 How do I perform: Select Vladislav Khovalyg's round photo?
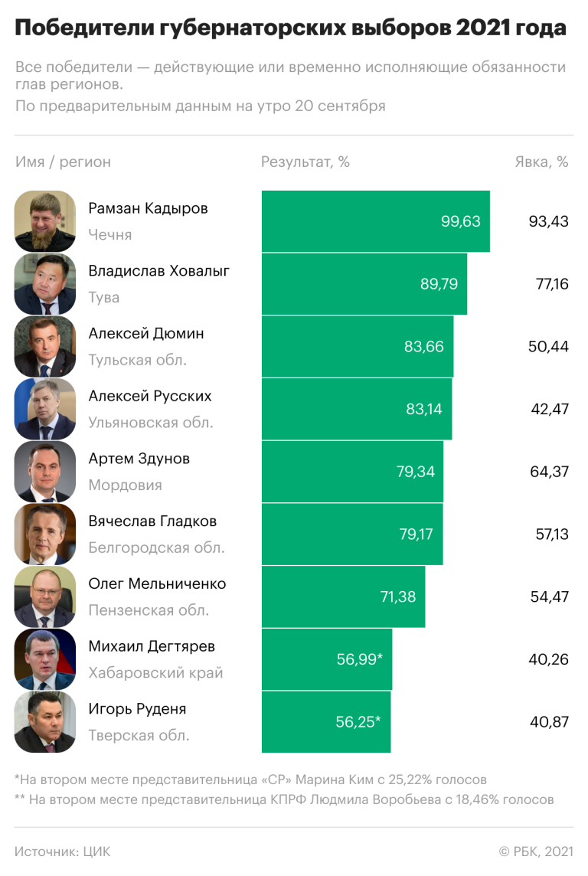(x=44, y=284)
